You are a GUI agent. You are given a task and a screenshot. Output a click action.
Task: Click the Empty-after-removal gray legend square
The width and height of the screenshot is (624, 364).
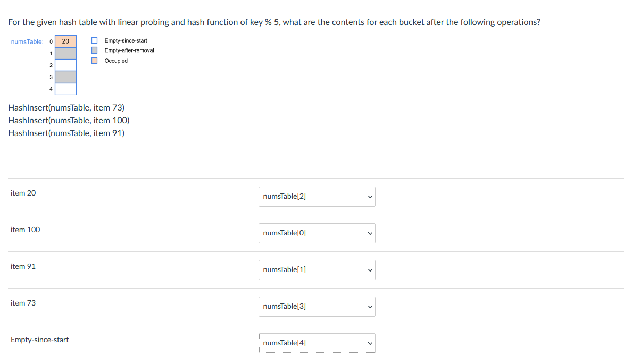coord(94,50)
